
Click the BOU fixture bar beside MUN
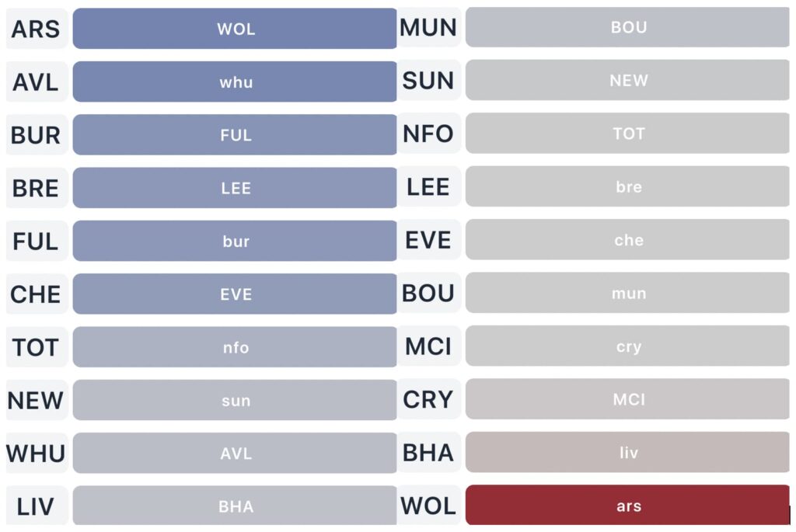[627, 27]
